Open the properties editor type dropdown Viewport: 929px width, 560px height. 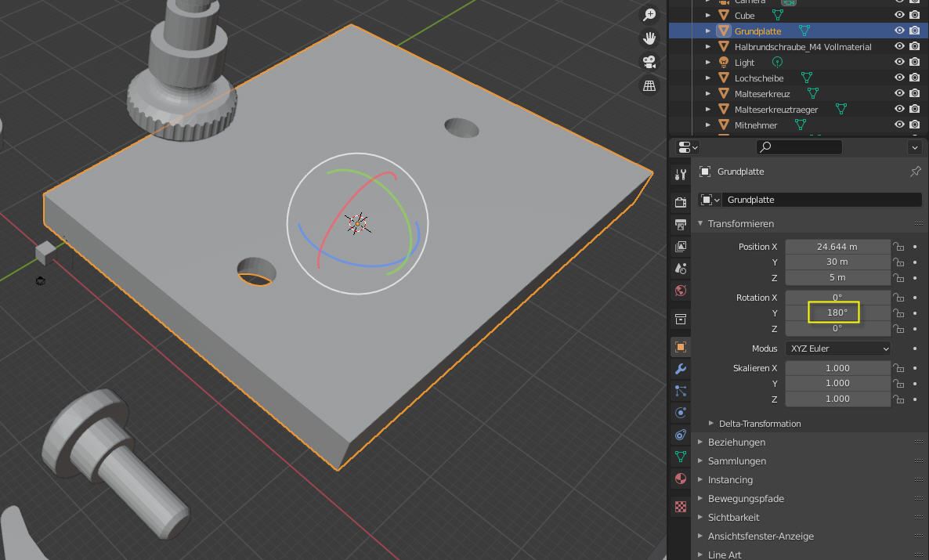pyautogui.click(x=687, y=147)
